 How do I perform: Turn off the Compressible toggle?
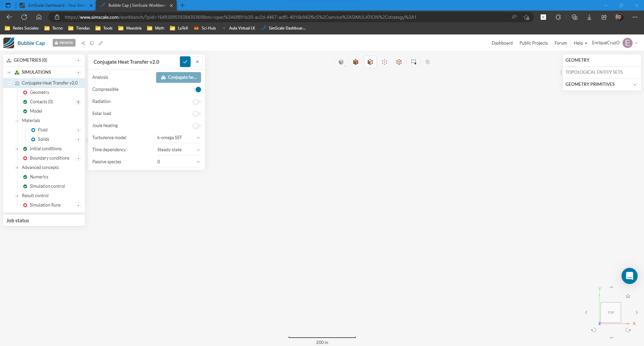click(197, 90)
